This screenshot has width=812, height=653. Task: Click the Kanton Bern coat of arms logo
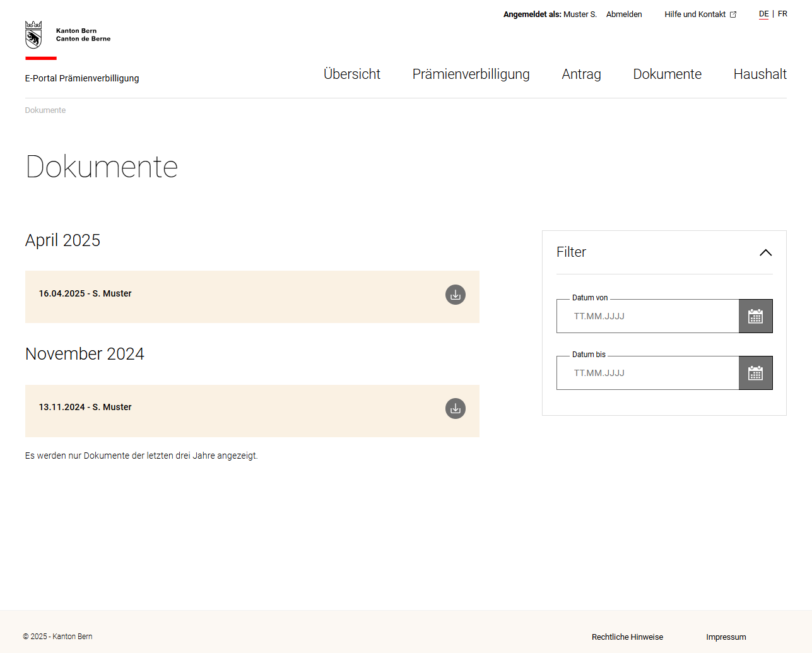pyautogui.click(x=33, y=35)
